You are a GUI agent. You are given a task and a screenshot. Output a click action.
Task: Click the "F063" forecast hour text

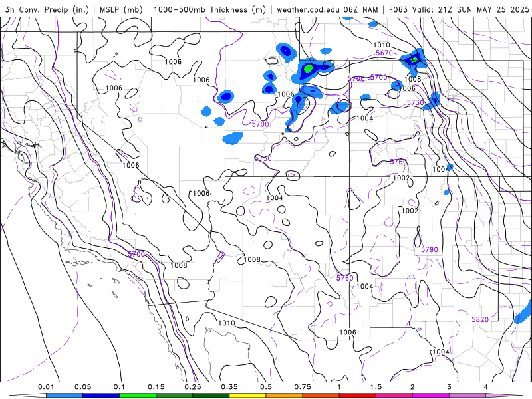pos(398,10)
